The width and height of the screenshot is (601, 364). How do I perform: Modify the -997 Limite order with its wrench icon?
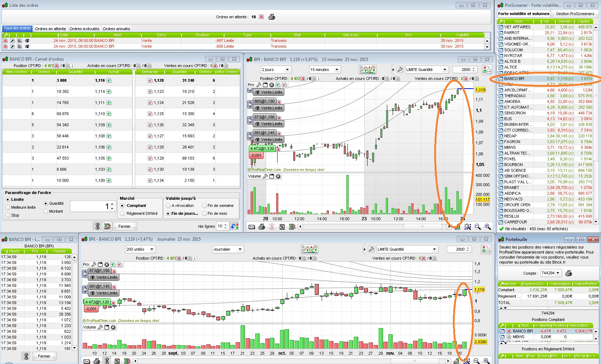click(x=12, y=41)
